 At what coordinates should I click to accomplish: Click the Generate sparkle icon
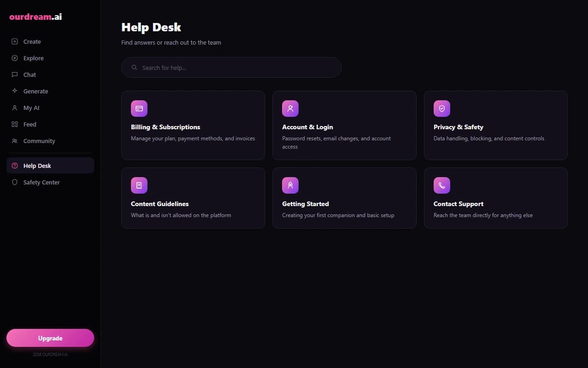pyautogui.click(x=15, y=91)
